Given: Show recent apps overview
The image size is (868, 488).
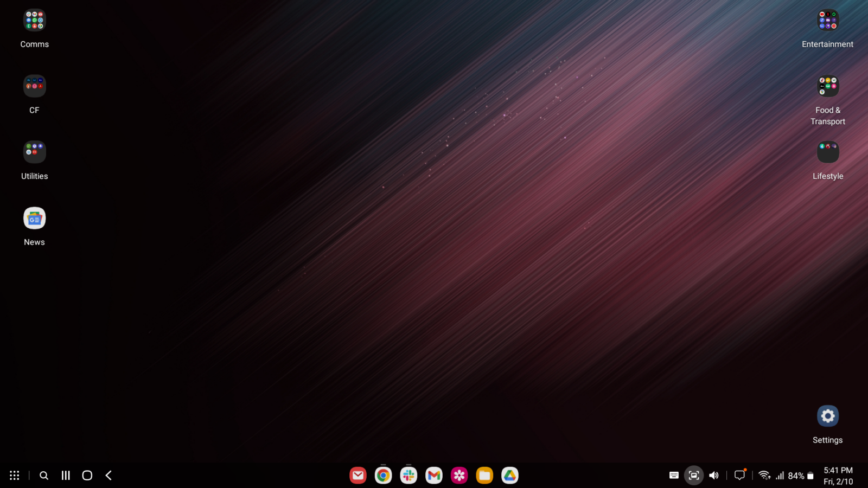Looking at the screenshot, I should coord(65,475).
